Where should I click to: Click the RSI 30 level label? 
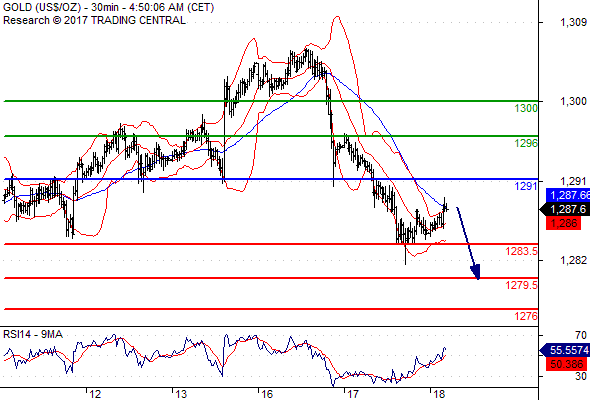point(581,376)
